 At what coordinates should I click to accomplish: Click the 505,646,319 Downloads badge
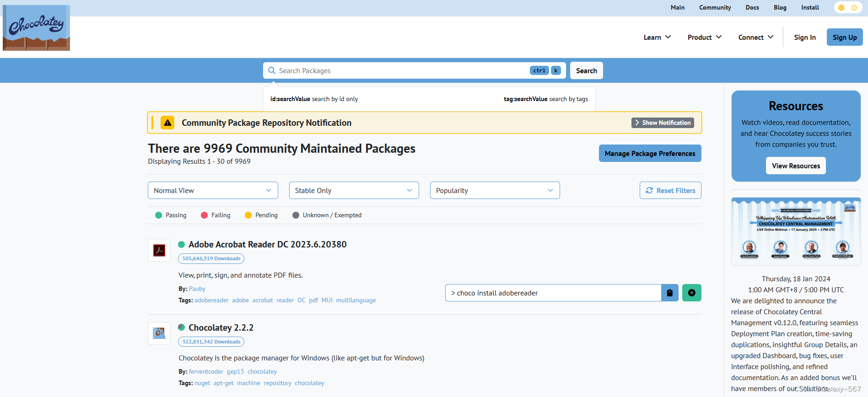211,258
